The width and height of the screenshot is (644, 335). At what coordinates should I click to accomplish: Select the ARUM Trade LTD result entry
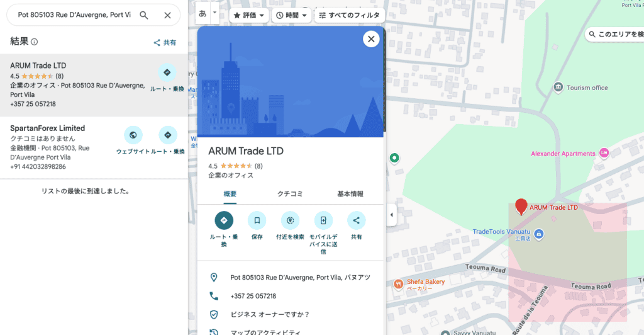tap(94, 84)
